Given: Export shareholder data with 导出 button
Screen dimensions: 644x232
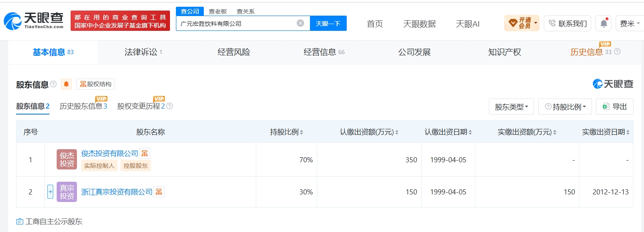Looking at the screenshot, I should (614, 106).
